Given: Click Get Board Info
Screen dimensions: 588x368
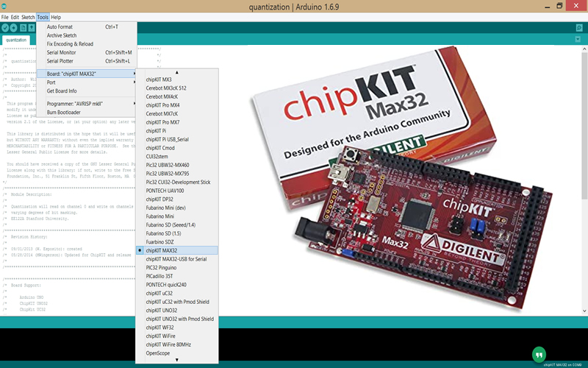Looking at the screenshot, I should (87, 91).
